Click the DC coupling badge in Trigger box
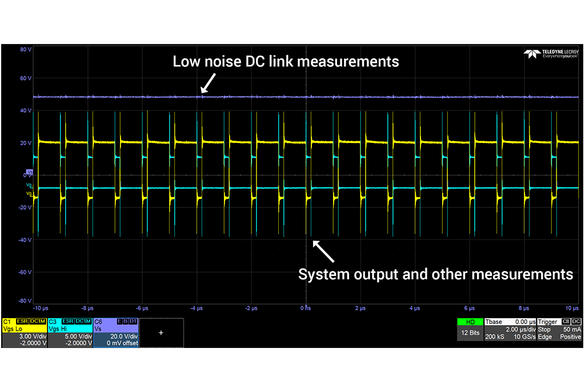The height and width of the screenshot is (392, 585). click(576, 322)
